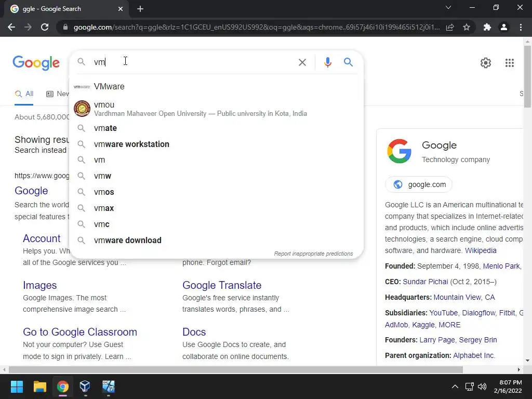Submit search with the blue magnifier icon
The image size is (532, 399).
tap(348, 62)
